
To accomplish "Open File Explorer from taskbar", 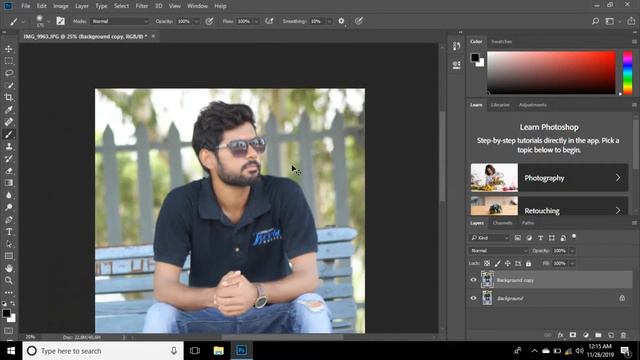I will point(218,351).
